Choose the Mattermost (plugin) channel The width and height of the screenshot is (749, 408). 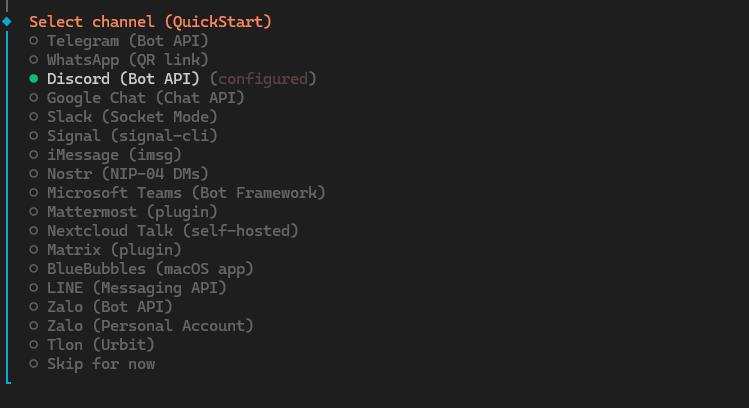(x=131, y=212)
